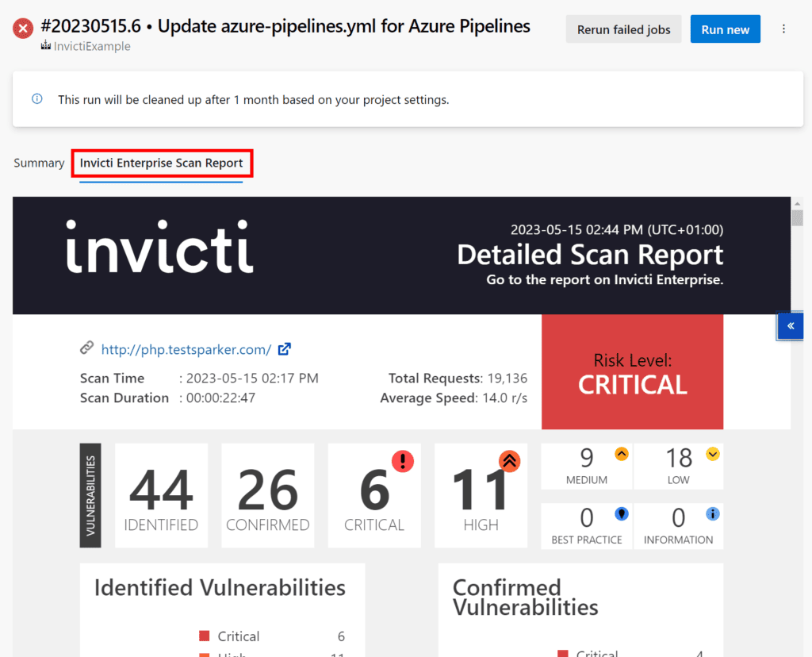Viewport: 812px width, 657px height.
Task: Click the info icon in the cleanup notice
Action: (x=37, y=98)
